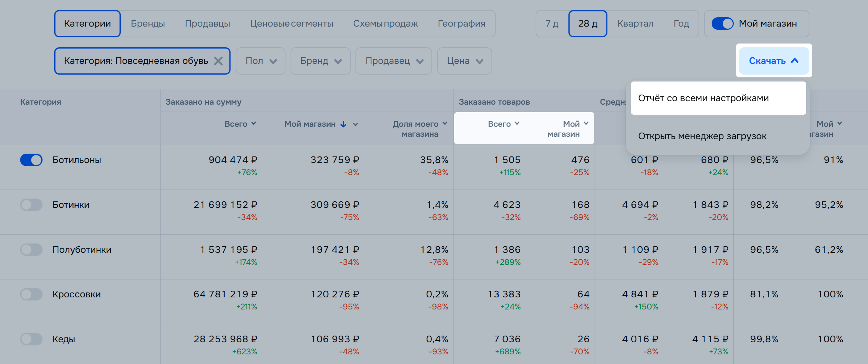Turn off the Ботильоны row toggle
868x364 pixels.
point(31,160)
